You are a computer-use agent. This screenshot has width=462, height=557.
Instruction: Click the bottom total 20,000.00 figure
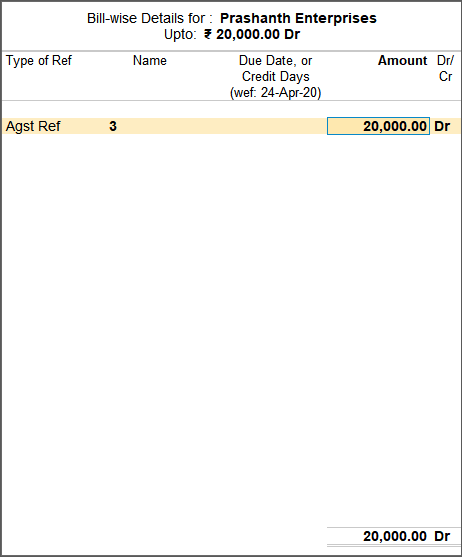click(395, 536)
